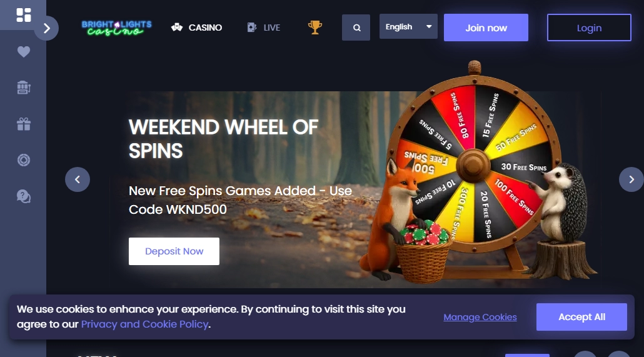
Task: Open the English language dropdown
Action: 408,27
